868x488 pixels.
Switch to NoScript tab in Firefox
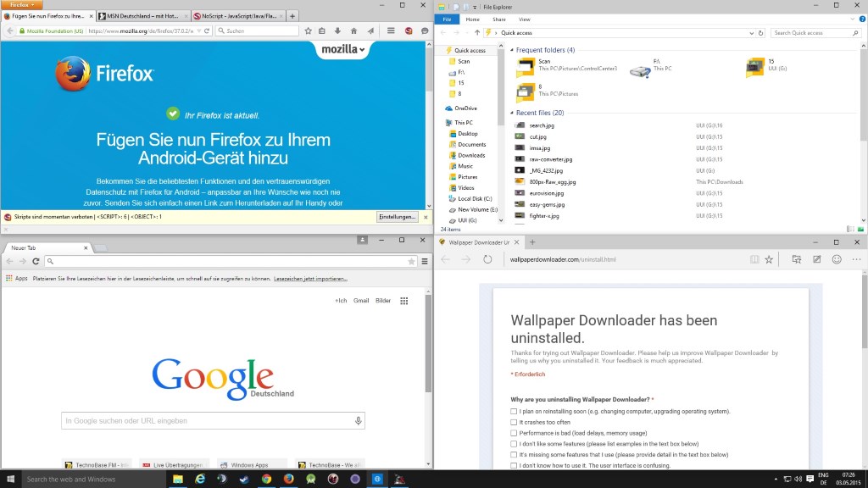238,16
